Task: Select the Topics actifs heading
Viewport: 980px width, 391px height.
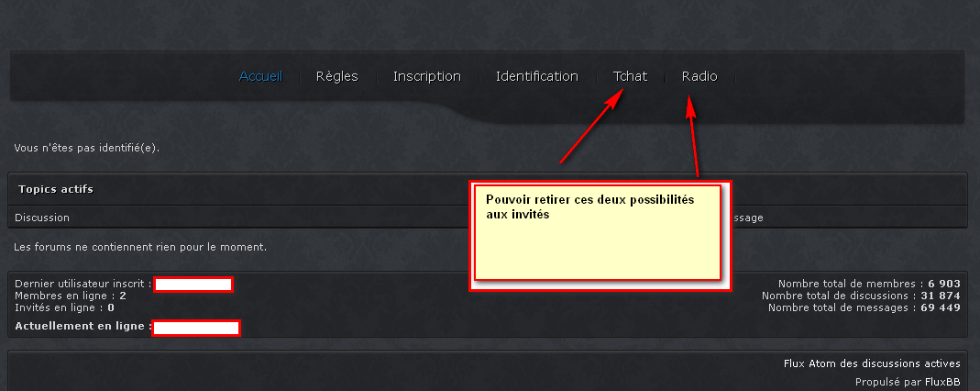Action: click(56, 189)
